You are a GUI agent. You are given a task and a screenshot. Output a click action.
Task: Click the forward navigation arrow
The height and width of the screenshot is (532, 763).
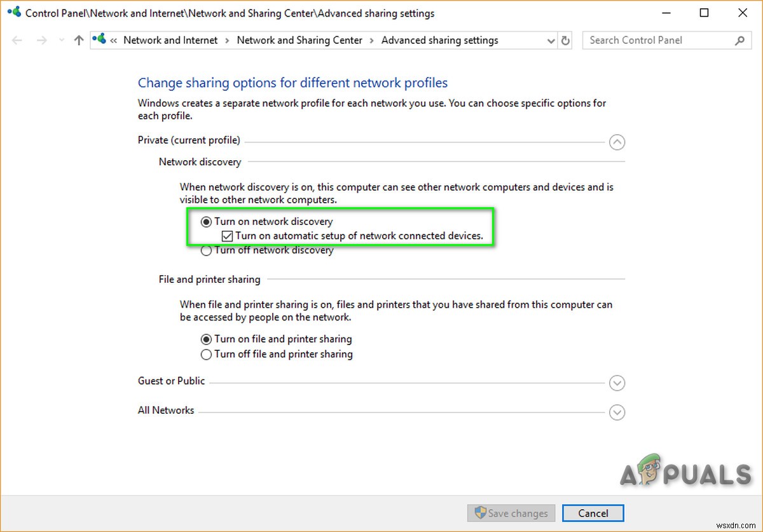[x=42, y=40]
